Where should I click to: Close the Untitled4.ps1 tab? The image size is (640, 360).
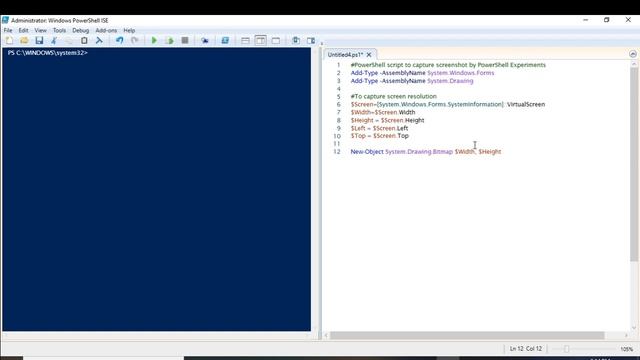tap(369, 54)
